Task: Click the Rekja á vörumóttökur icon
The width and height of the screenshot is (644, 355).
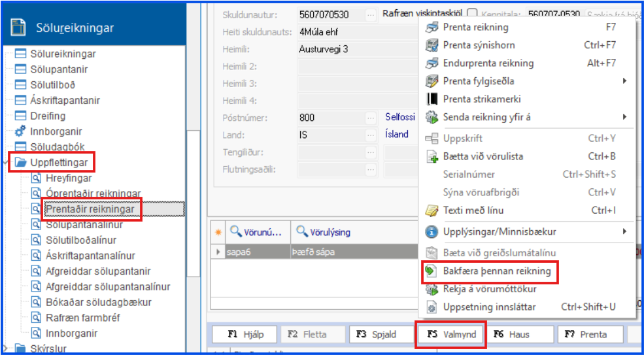Action: coord(432,289)
